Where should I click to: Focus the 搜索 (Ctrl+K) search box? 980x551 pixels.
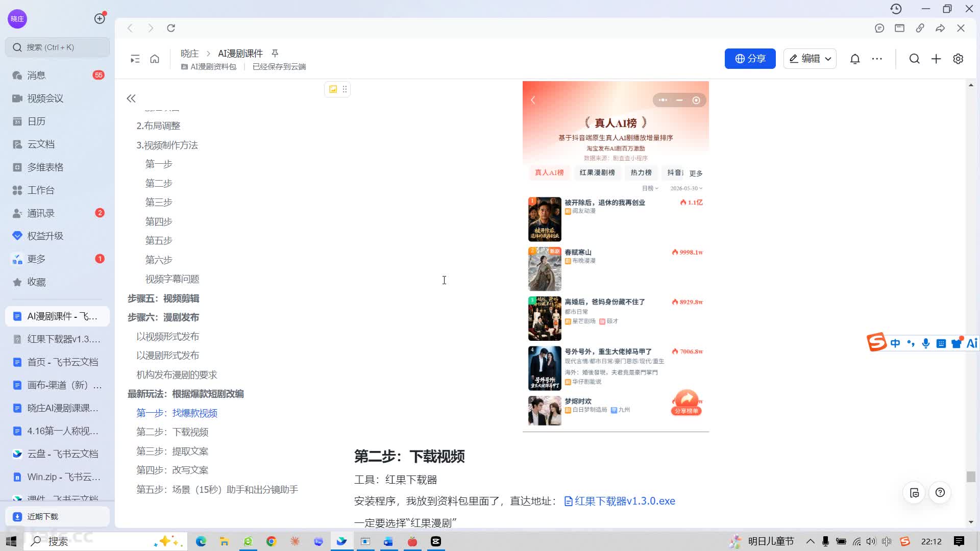(x=57, y=47)
